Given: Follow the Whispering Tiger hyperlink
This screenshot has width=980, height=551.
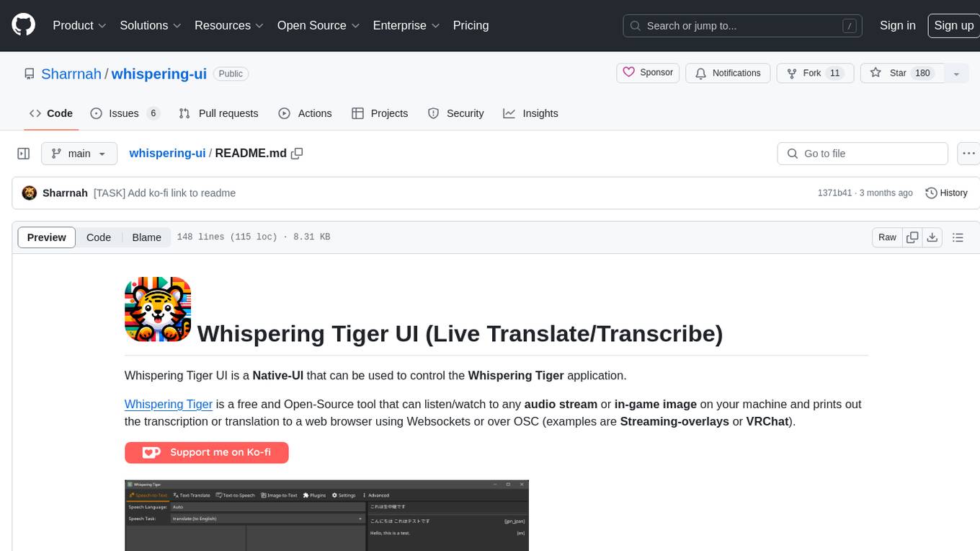Looking at the screenshot, I should pyautogui.click(x=169, y=404).
